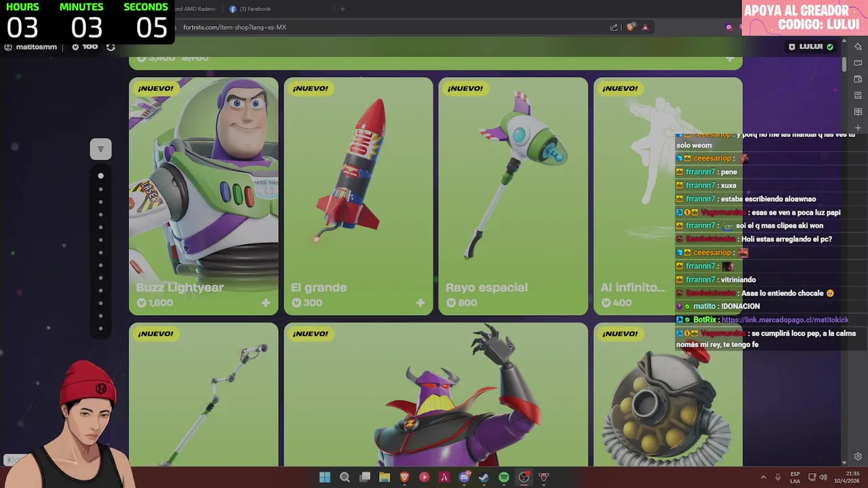Viewport: 868px width, 488px height.
Task: Click the volume icon in the system tray
Action: 823,477
